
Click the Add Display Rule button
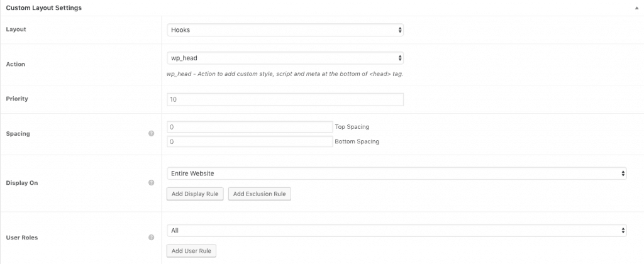195,194
